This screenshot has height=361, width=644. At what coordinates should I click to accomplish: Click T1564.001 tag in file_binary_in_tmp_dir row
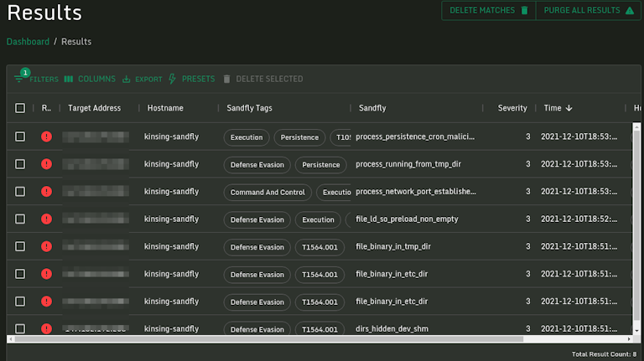click(x=319, y=247)
